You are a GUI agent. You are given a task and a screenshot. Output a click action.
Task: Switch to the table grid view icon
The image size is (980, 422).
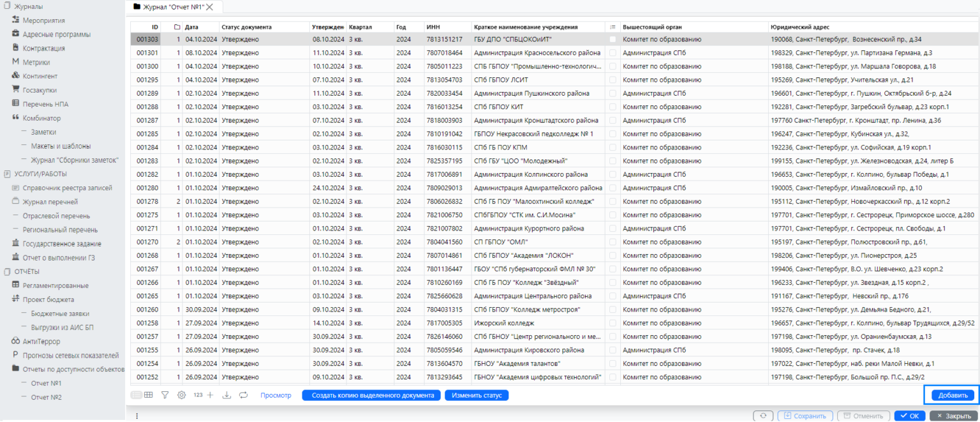tap(149, 395)
